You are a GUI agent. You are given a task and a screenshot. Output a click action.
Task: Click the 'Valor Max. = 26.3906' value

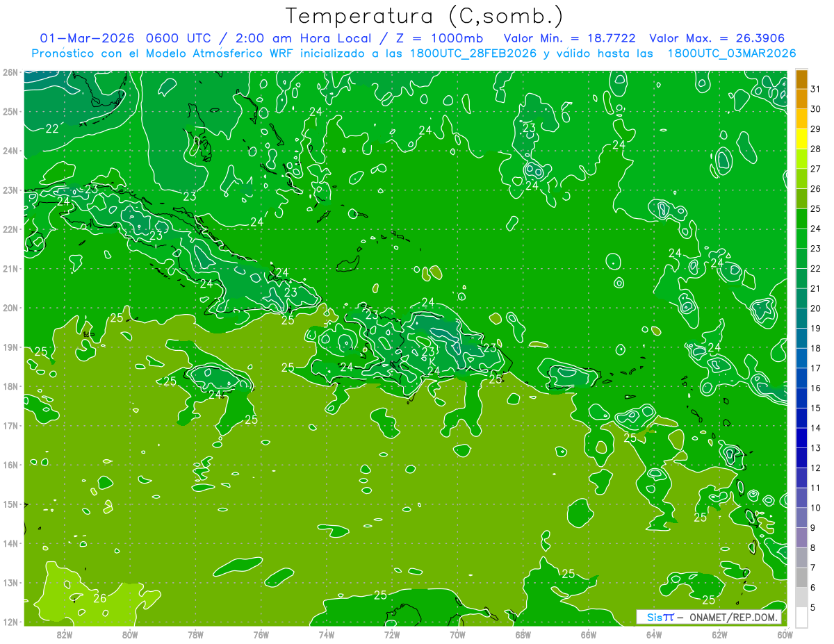(716, 38)
